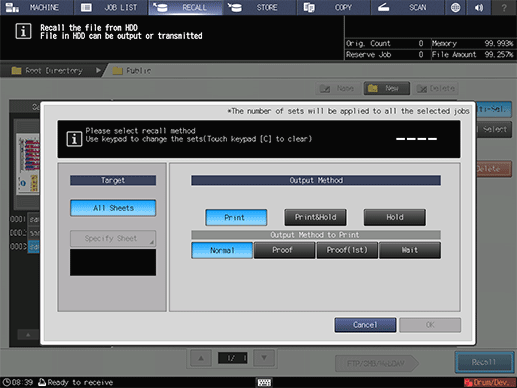The height and width of the screenshot is (388, 517).
Task: Expand the Specify Sheet option
Action: tap(113, 238)
